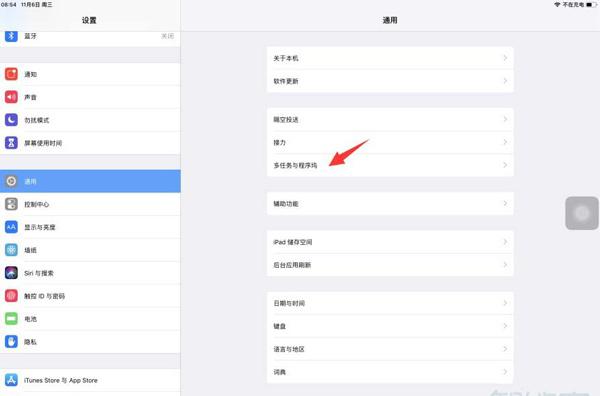Open 后台应用刷新 row
The image size is (600, 396).
pos(390,265)
